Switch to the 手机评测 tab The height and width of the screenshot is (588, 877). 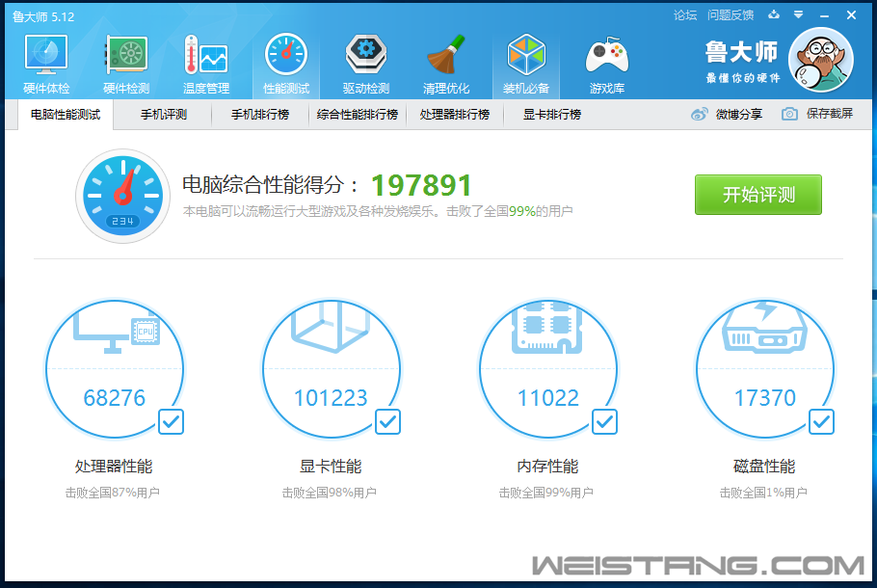tap(163, 114)
